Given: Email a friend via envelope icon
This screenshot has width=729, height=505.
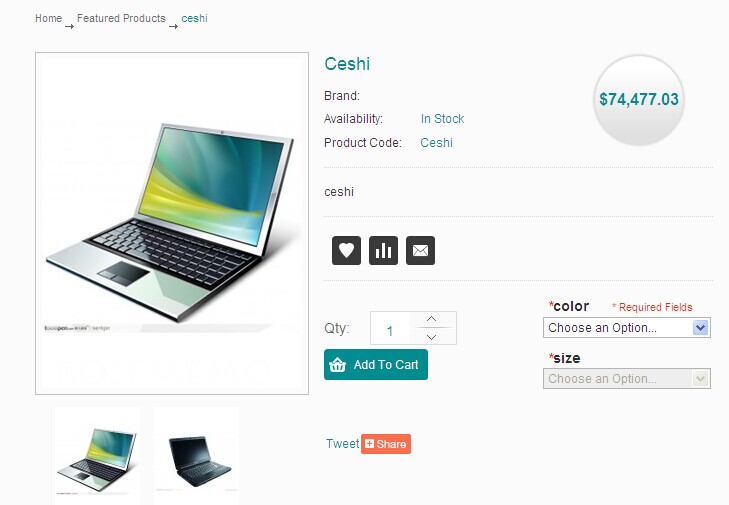Looking at the screenshot, I should tap(420, 251).
